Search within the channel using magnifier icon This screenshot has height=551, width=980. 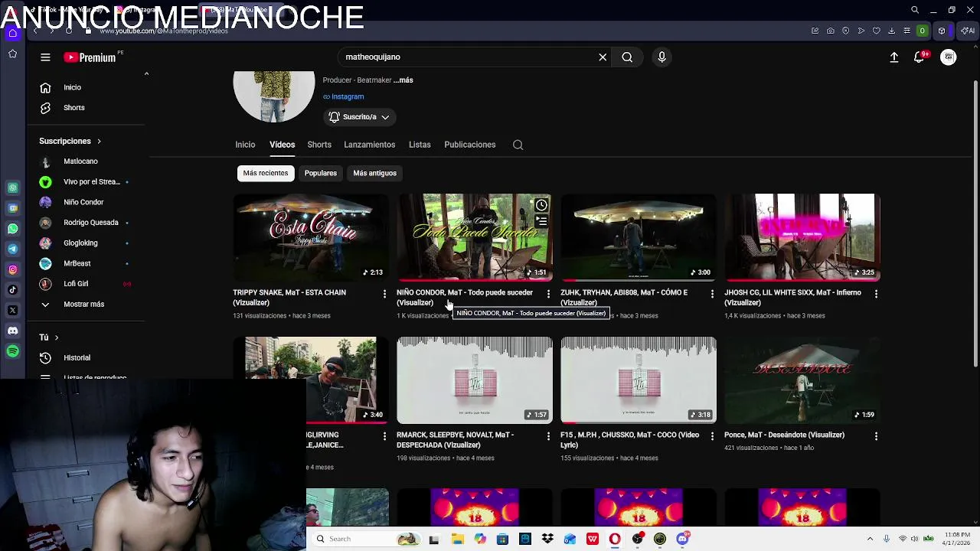pos(518,145)
